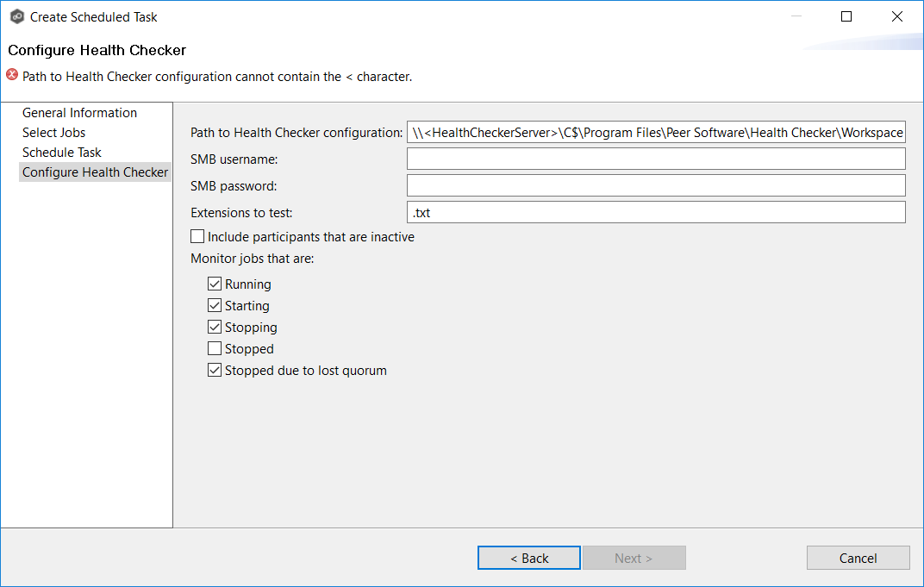Click the Path to Health Checker configuration field

pos(656,132)
